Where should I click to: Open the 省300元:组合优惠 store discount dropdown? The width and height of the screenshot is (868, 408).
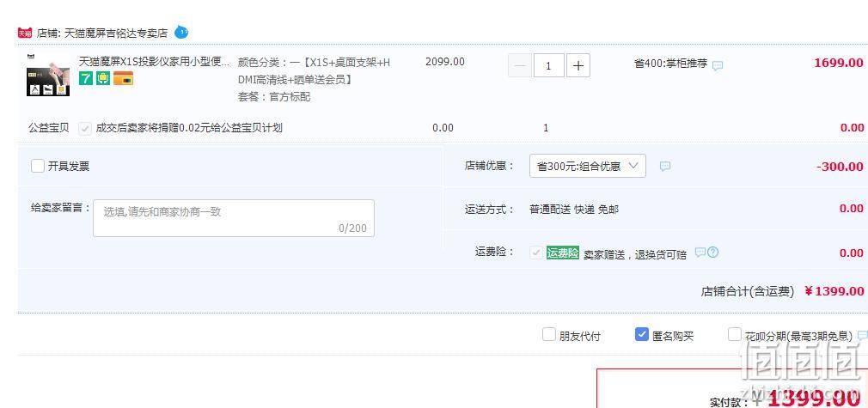tap(587, 166)
